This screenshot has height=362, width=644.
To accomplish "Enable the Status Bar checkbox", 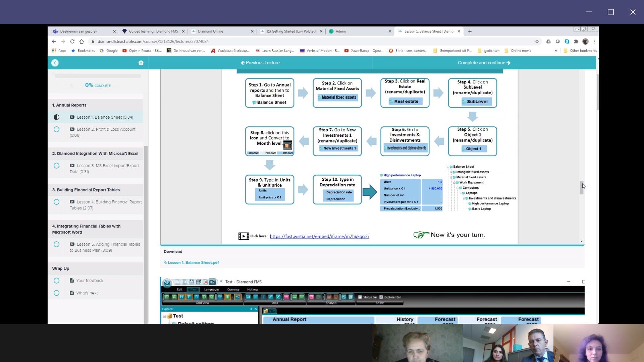I will 360,297.
